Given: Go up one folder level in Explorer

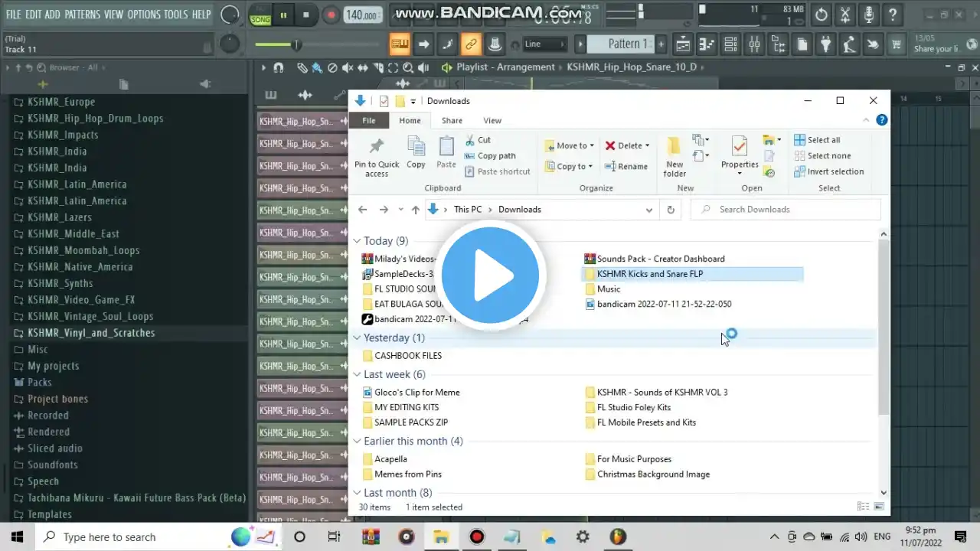Looking at the screenshot, I should pyautogui.click(x=415, y=210).
